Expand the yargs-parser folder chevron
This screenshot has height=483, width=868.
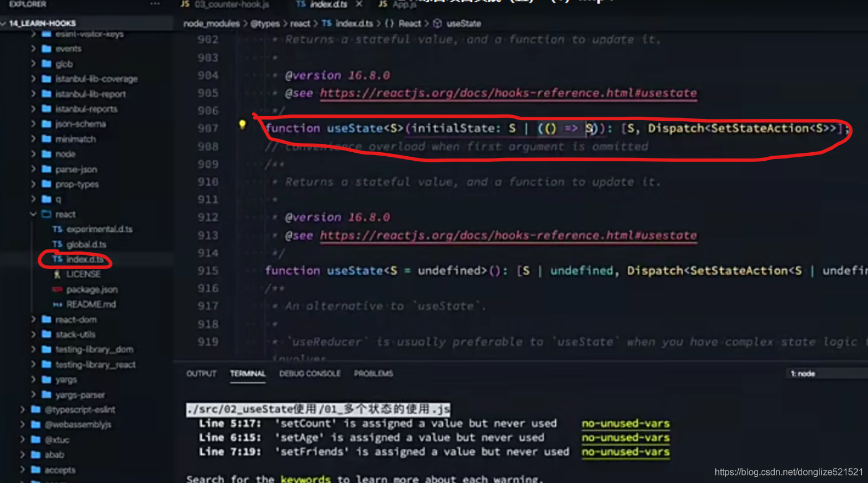click(x=33, y=395)
